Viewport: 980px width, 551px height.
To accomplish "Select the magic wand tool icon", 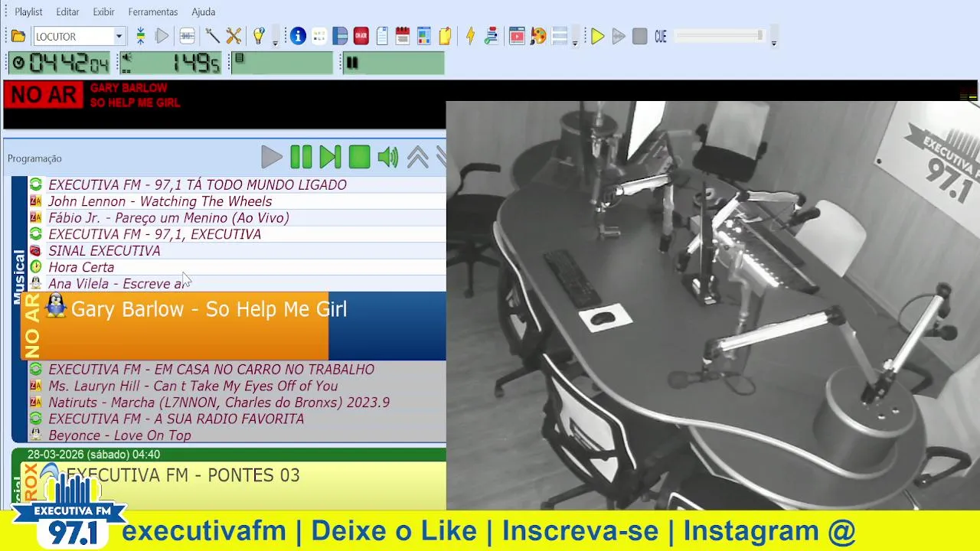I will [x=212, y=36].
